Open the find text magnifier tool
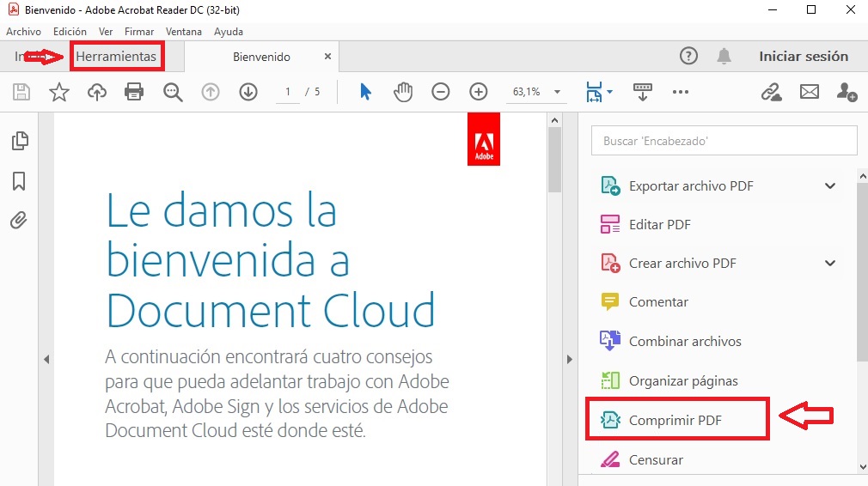 point(173,92)
